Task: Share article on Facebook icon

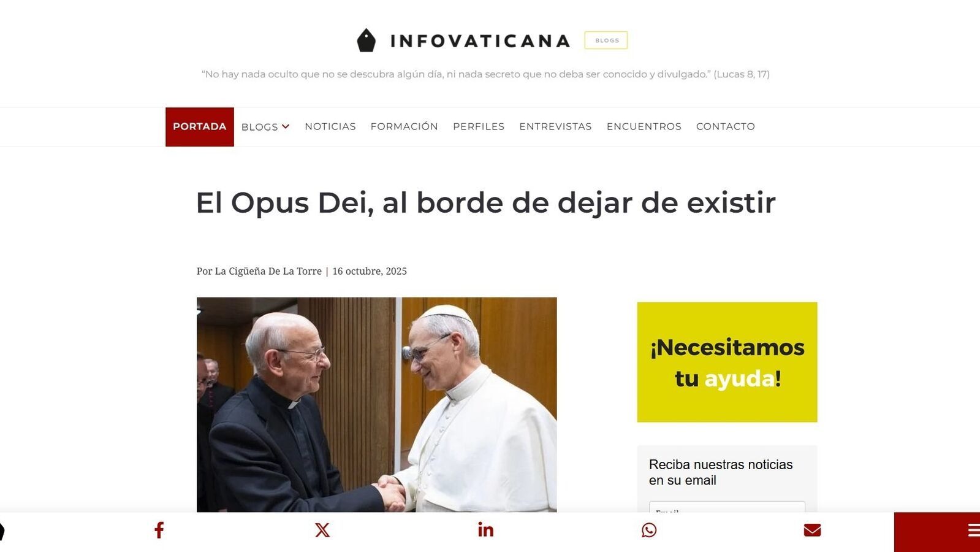Action: pos(159,530)
